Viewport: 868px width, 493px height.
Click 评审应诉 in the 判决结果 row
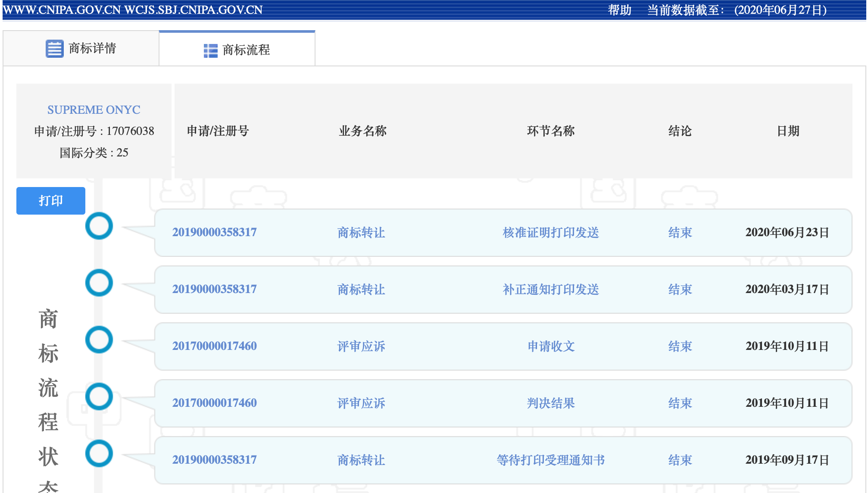[x=361, y=403]
